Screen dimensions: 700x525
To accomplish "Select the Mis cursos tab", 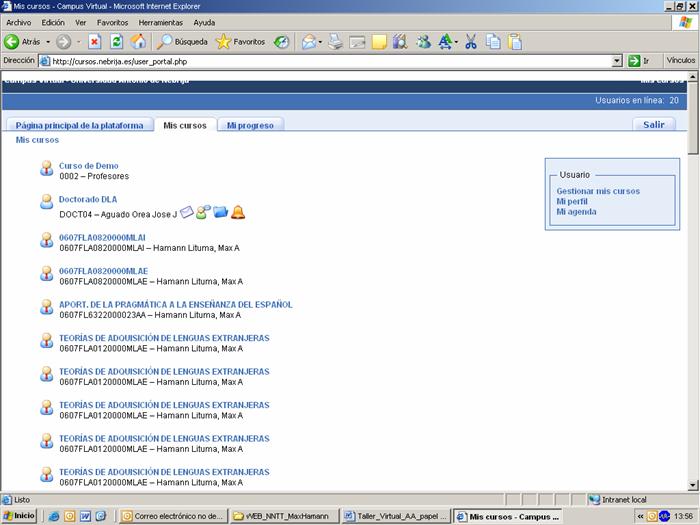I will point(185,125).
